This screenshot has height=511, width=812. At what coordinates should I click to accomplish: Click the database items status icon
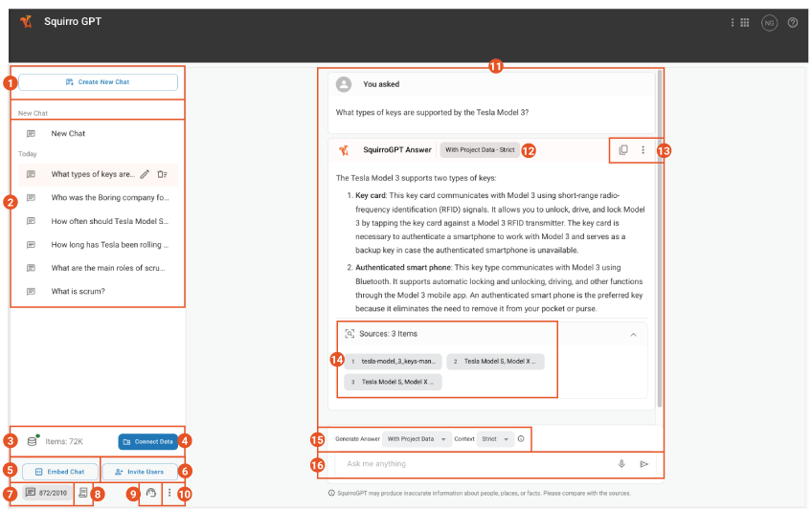[x=33, y=441]
